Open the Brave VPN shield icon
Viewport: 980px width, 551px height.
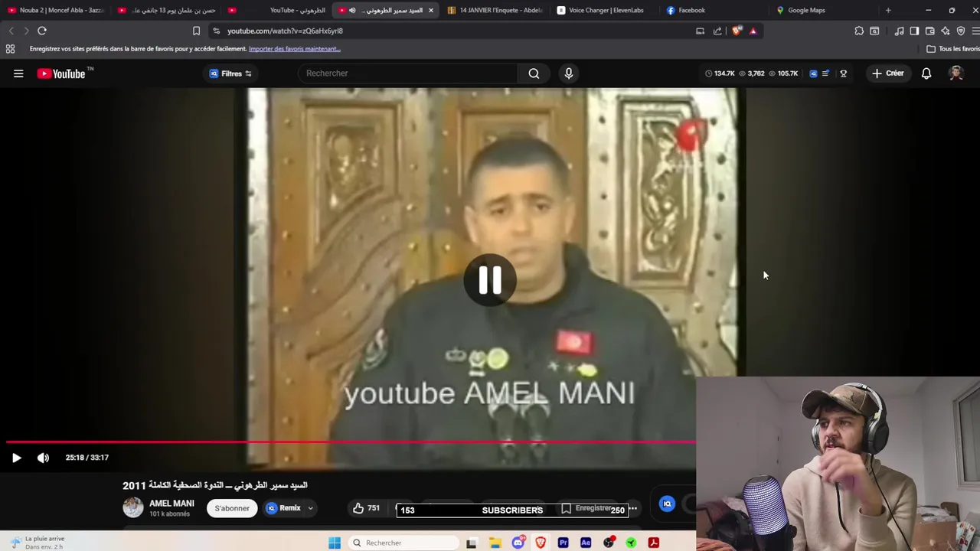(x=961, y=31)
